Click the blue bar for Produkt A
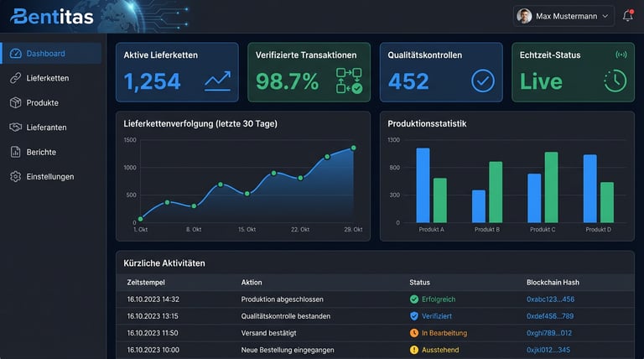Viewport: 644px width, 359px height. point(423,185)
